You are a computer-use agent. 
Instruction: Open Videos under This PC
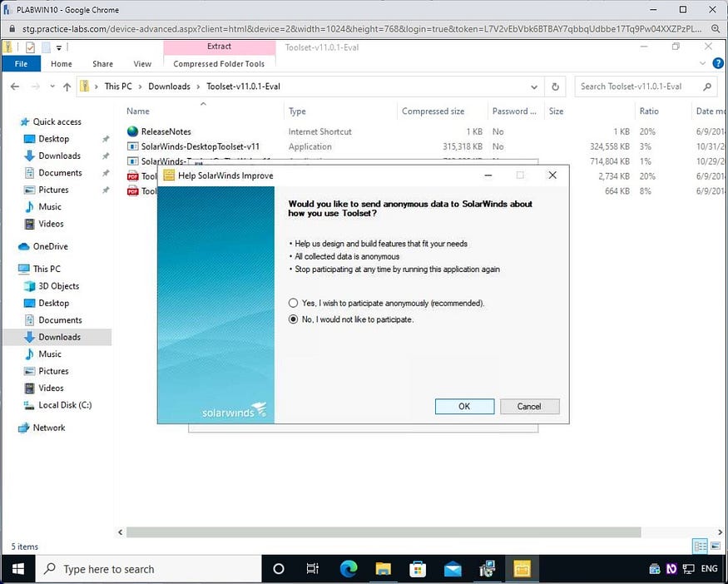(51, 388)
